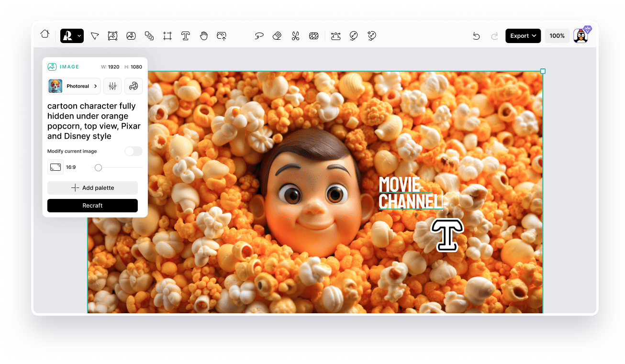The height and width of the screenshot is (364, 625).
Task: Click the Redo arrow
Action: [495, 35]
